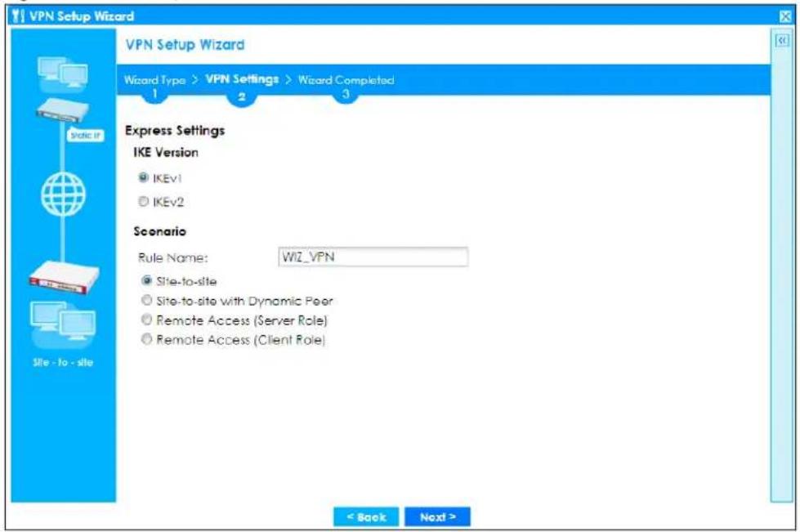Click the Rule Name label
This screenshot has width=800, height=532.
pos(173,257)
